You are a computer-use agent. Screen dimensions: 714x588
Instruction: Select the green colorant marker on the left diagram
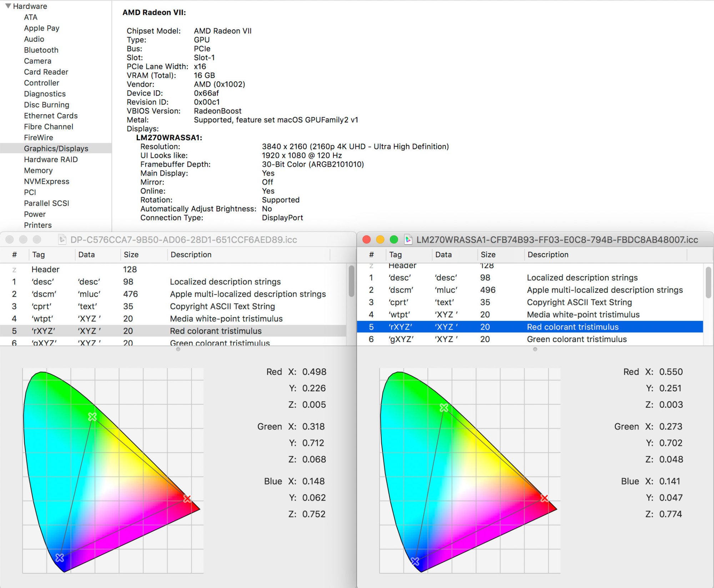[93, 416]
